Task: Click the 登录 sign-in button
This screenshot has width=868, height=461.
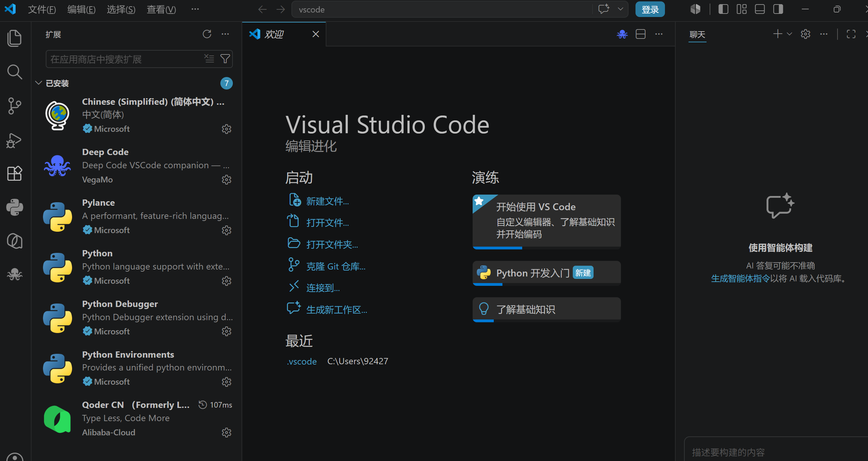Action: pos(650,9)
